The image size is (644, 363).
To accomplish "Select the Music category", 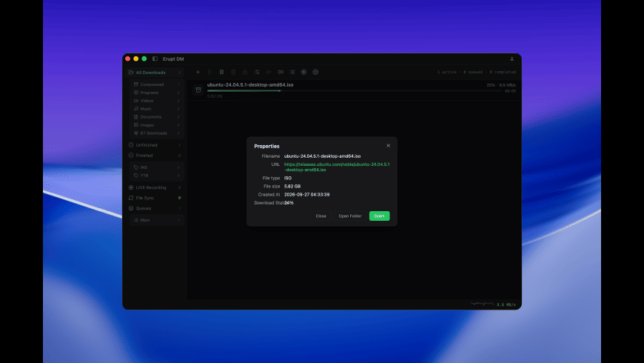I will click(x=156, y=109).
